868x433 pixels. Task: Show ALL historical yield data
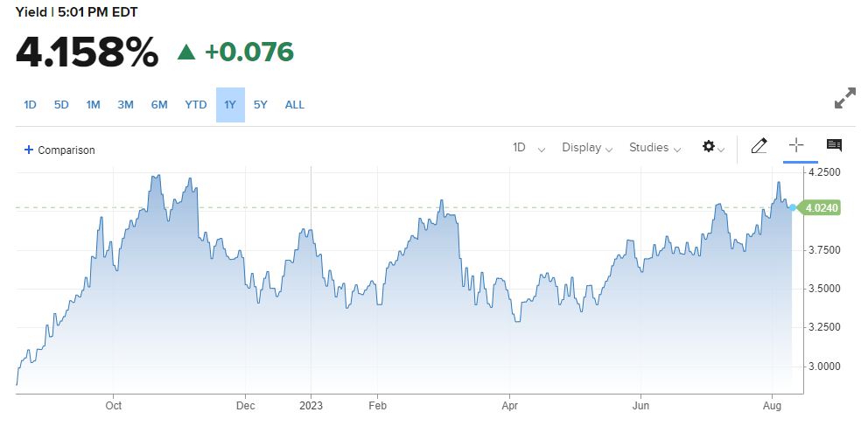click(295, 105)
